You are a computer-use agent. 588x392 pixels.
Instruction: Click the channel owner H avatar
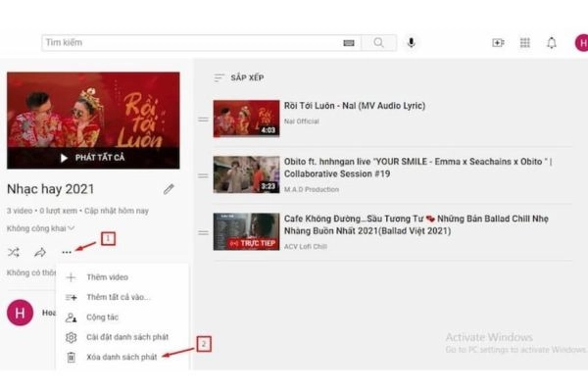pyautogui.click(x=20, y=313)
